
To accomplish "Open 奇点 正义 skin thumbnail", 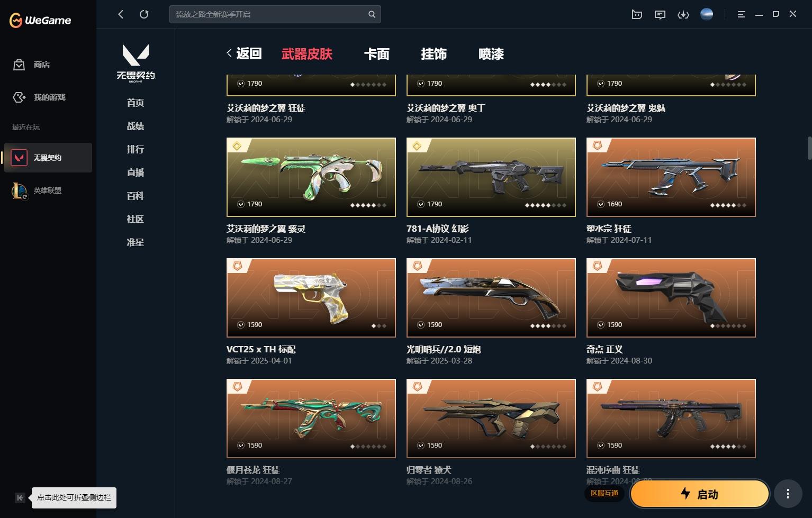I will [671, 297].
